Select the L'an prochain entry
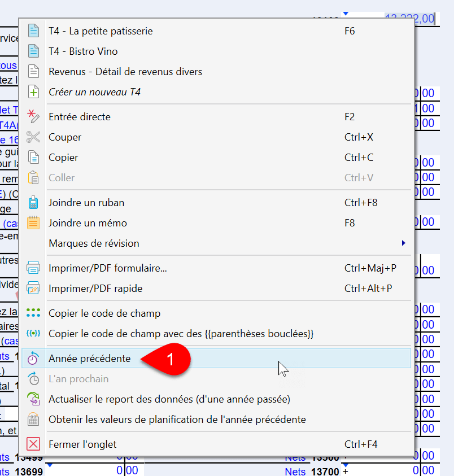The height and width of the screenshot is (476, 454). coord(216,379)
